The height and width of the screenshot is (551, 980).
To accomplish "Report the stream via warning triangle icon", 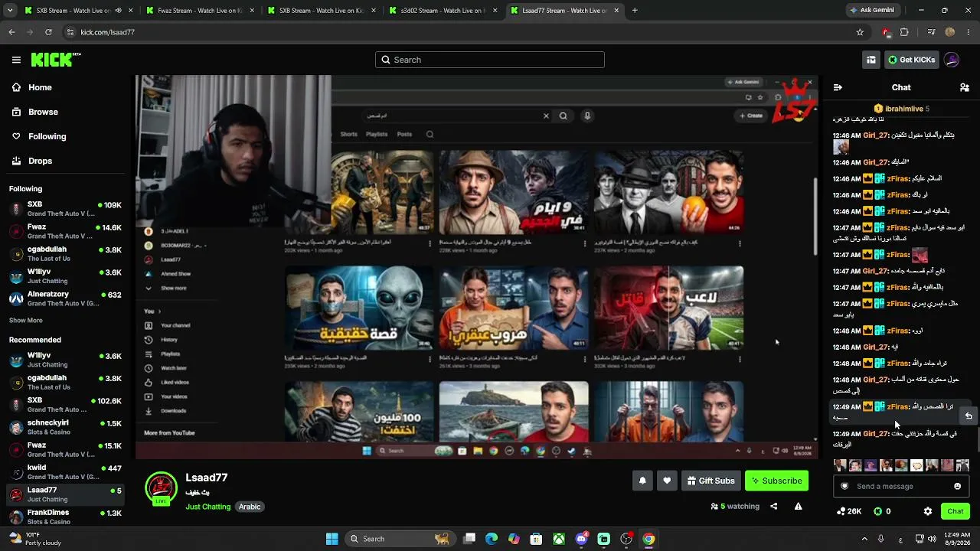I will pos(798,506).
